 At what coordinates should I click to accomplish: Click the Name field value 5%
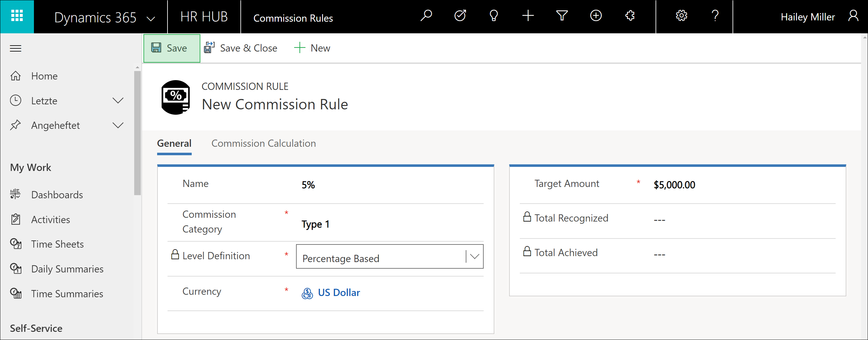pyautogui.click(x=308, y=185)
